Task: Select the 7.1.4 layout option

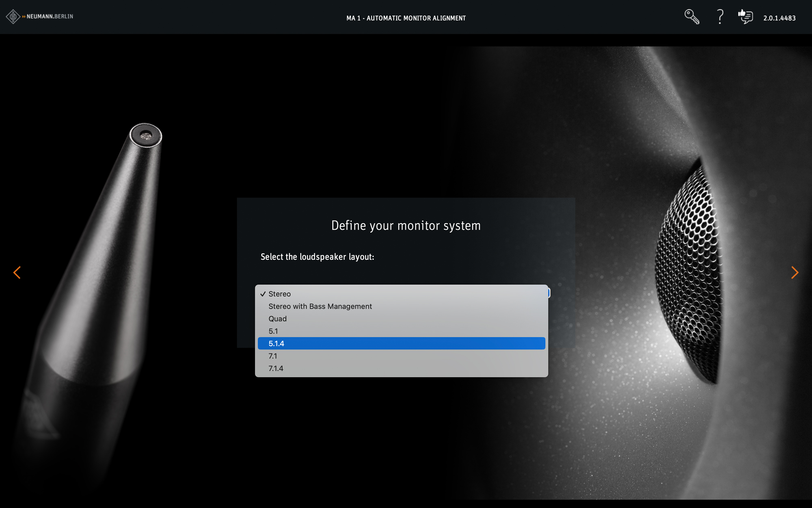Action: pyautogui.click(x=276, y=369)
